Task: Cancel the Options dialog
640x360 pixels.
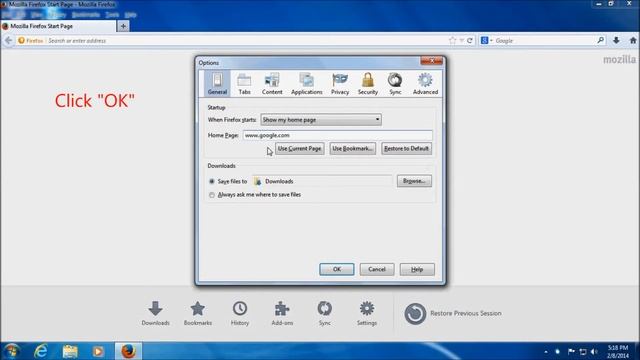Action: tap(377, 269)
